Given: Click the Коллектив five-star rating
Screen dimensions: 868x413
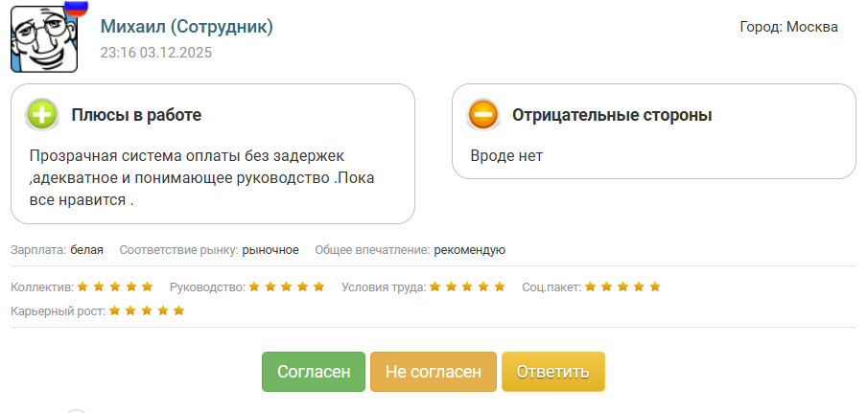Looking at the screenshot, I should click(x=115, y=287).
